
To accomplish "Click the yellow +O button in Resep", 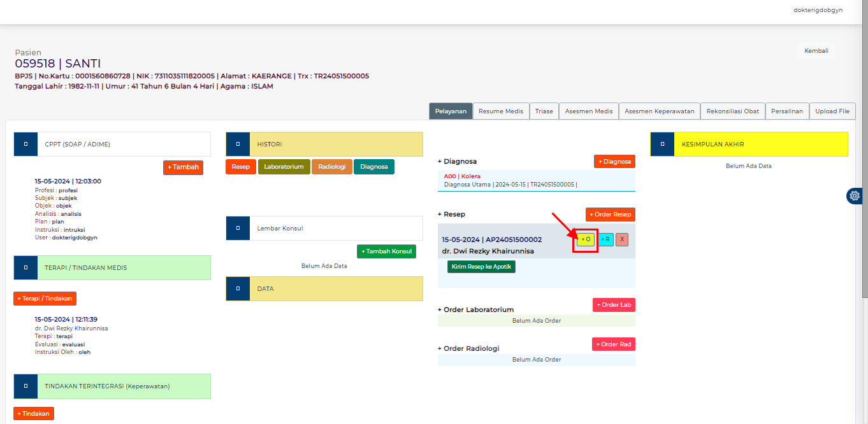I will tap(586, 239).
